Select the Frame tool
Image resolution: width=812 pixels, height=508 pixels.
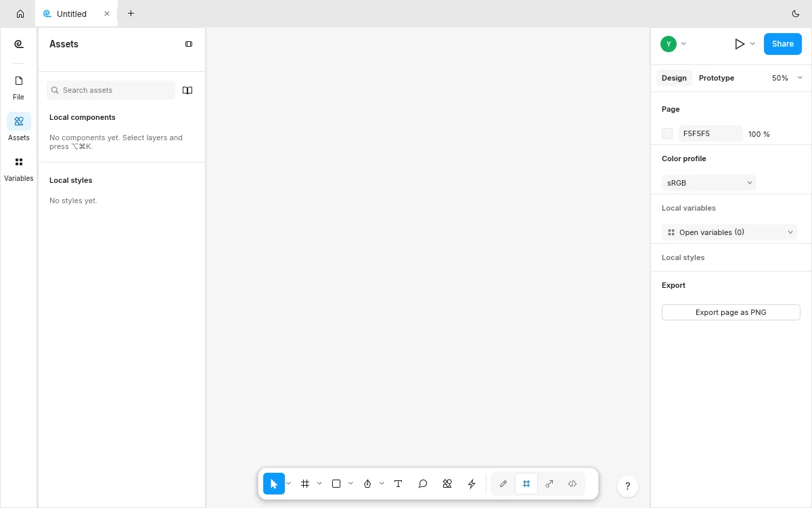pos(305,484)
